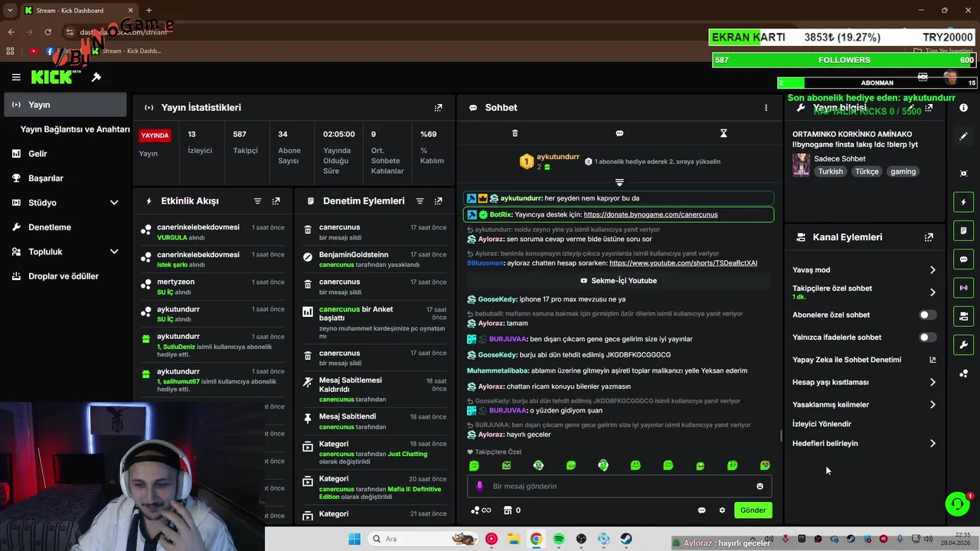Screen dimensions: 980x551
Task: Click the hammer moderation icon beside KICK logo
Action: click(x=96, y=77)
